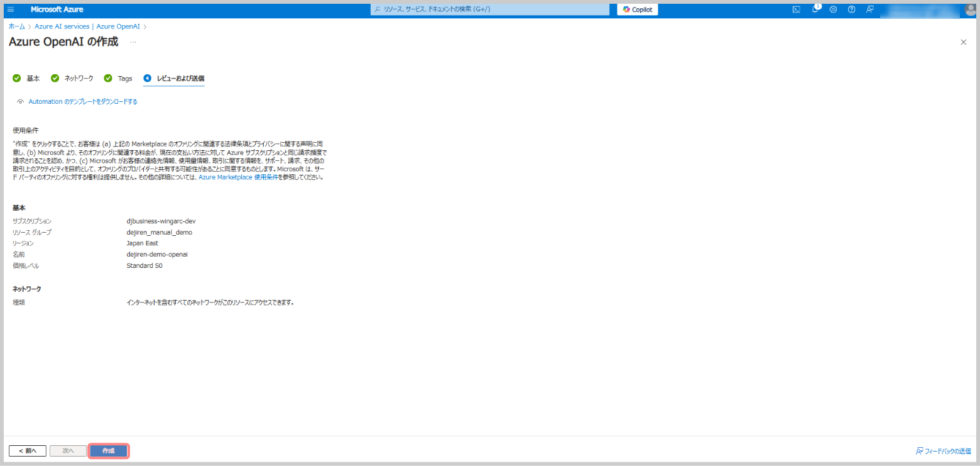Viewport: 980px width, 466px height.
Task: Click the Copilot button
Action: pos(638,9)
